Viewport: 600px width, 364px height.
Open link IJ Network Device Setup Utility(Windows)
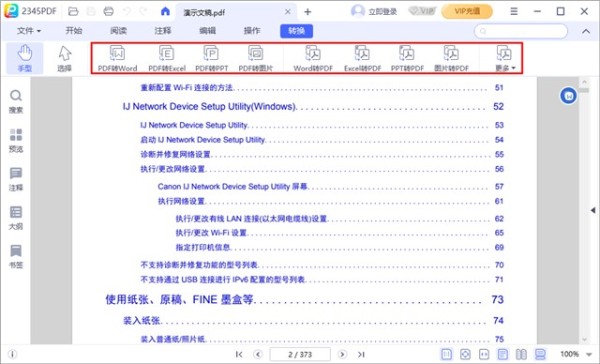point(210,106)
